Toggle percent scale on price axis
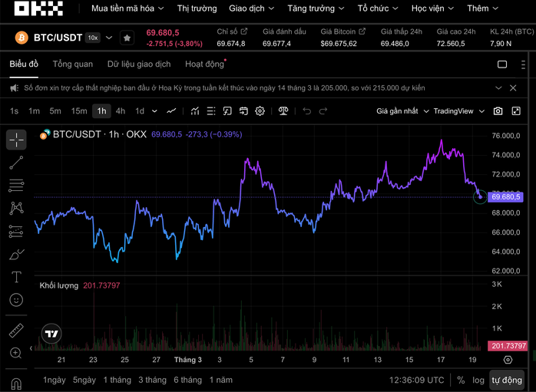536x392 pixels. pos(461,380)
